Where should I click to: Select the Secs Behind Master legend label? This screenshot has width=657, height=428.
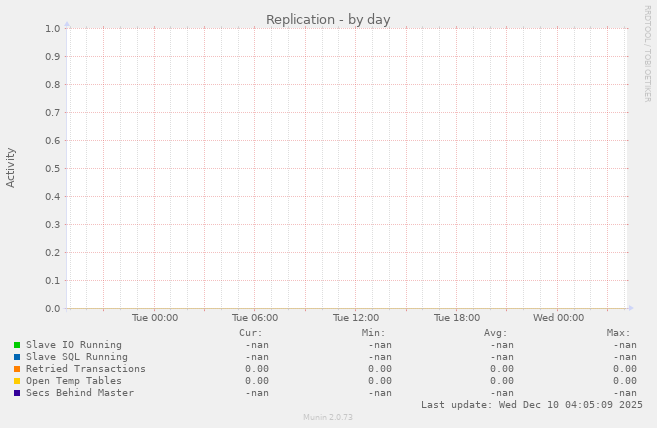click(79, 393)
